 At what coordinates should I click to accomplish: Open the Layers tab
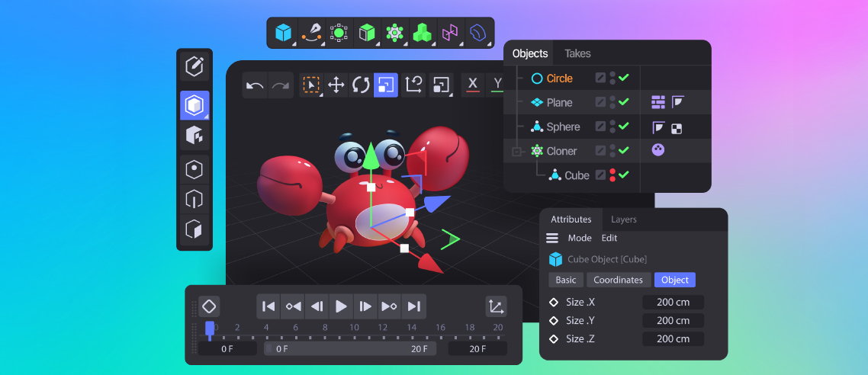pos(624,220)
